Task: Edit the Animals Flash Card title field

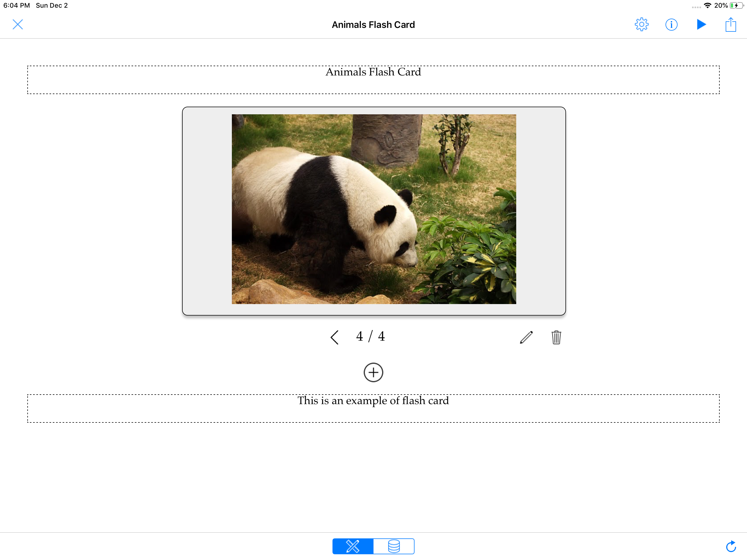Action: pyautogui.click(x=373, y=80)
